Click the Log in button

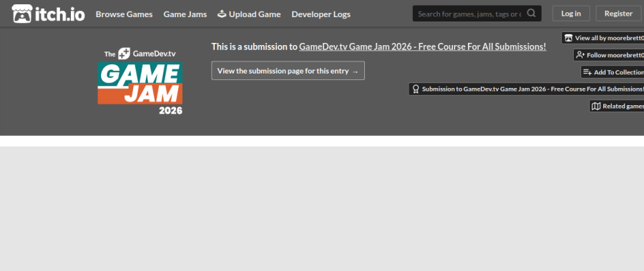(571, 14)
